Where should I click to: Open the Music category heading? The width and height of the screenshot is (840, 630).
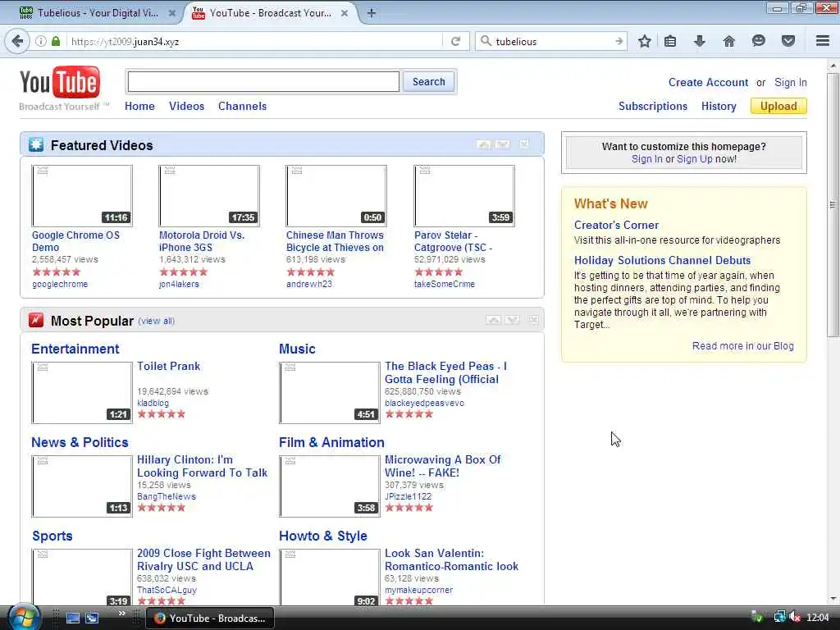pyautogui.click(x=297, y=349)
